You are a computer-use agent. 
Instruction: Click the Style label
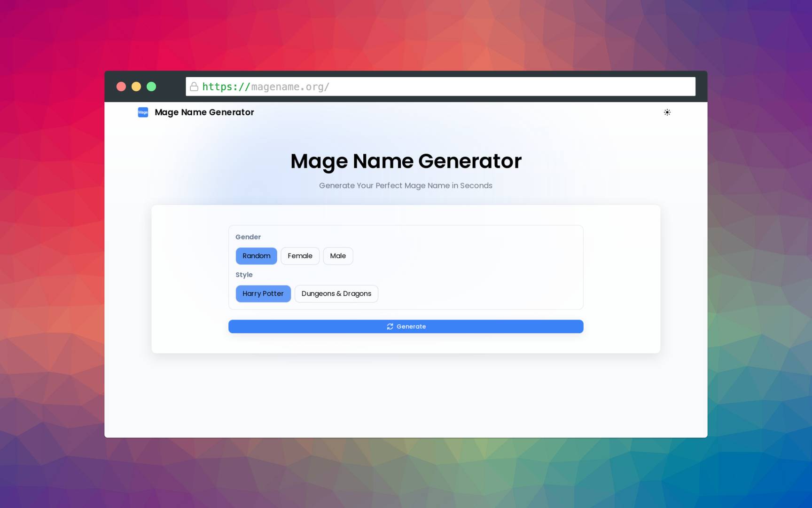[244, 275]
